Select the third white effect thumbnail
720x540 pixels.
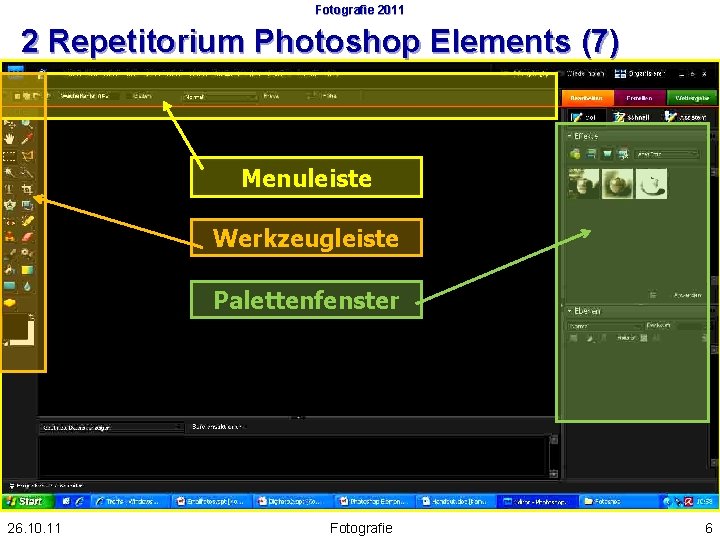pyautogui.click(x=651, y=184)
